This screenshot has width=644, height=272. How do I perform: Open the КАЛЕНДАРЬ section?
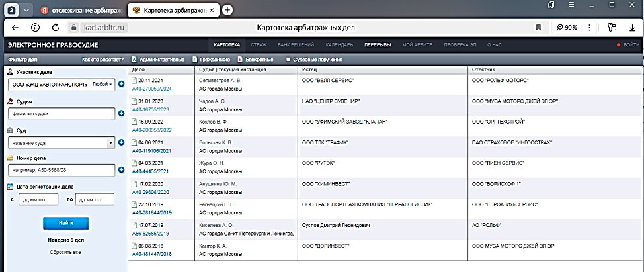point(339,45)
